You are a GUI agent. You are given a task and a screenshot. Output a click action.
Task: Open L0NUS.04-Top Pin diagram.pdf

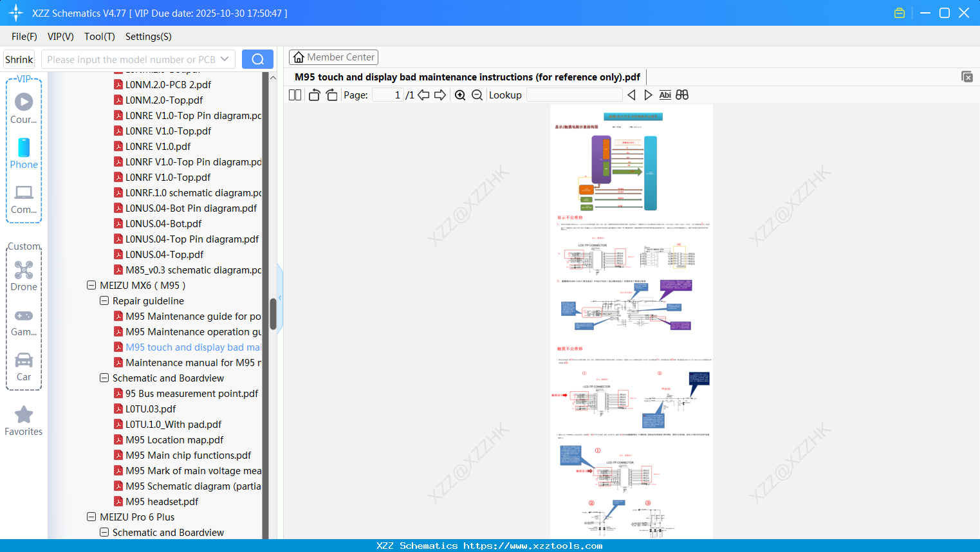click(x=192, y=239)
